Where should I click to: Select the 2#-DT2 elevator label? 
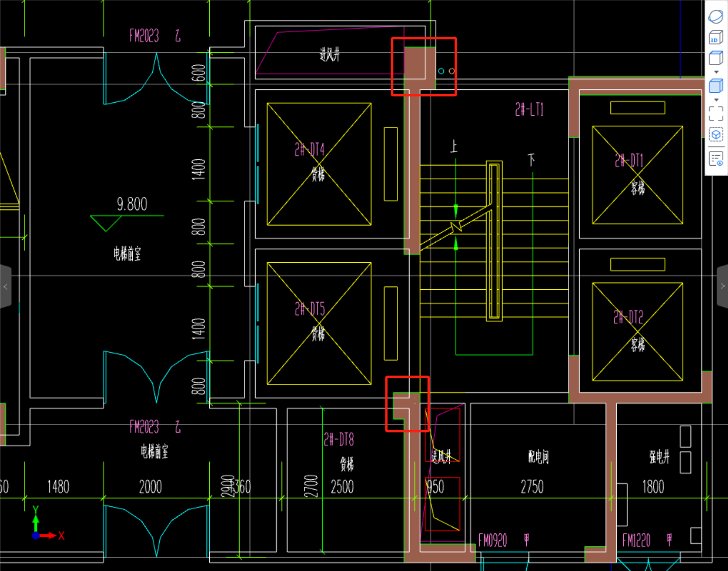click(x=628, y=317)
